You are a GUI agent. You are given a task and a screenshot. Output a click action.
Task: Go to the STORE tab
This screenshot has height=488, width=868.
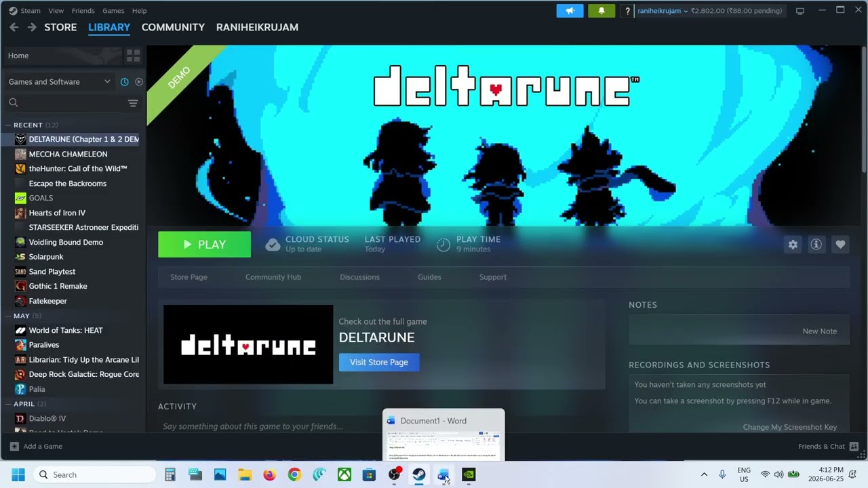(60, 27)
